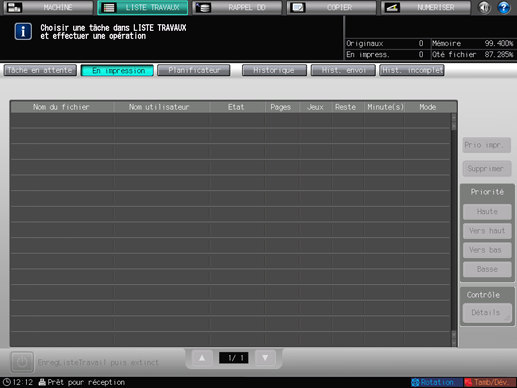Open job Détails
Image resolution: width=517 pixels, height=388 pixels.
pyautogui.click(x=487, y=313)
